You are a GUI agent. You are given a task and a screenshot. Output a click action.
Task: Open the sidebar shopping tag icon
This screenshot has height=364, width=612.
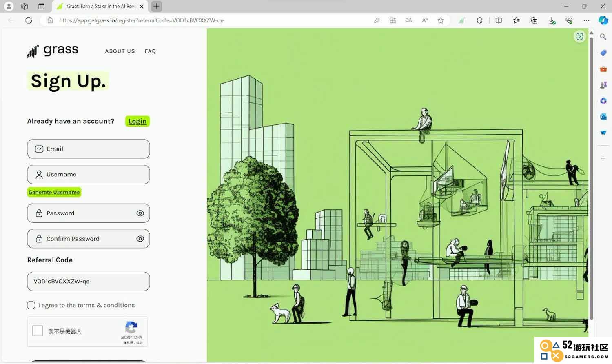pyautogui.click(x=603, y=53)
